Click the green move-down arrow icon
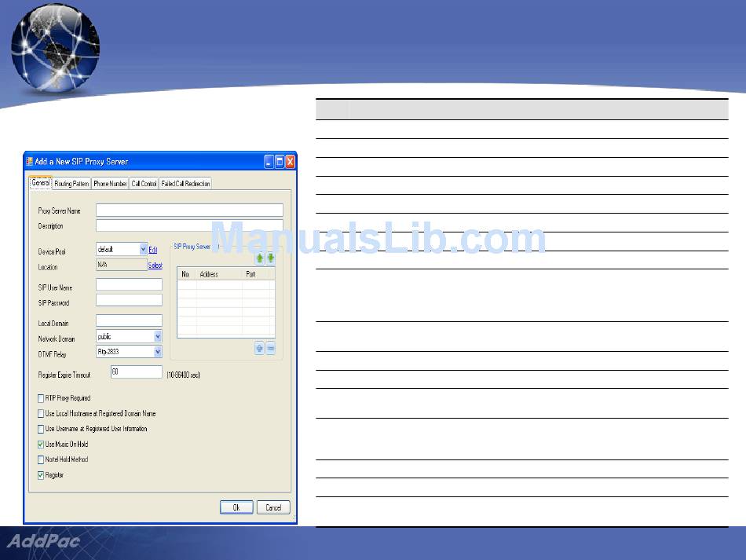The image size is (746, 560). [x=270, y=258]
